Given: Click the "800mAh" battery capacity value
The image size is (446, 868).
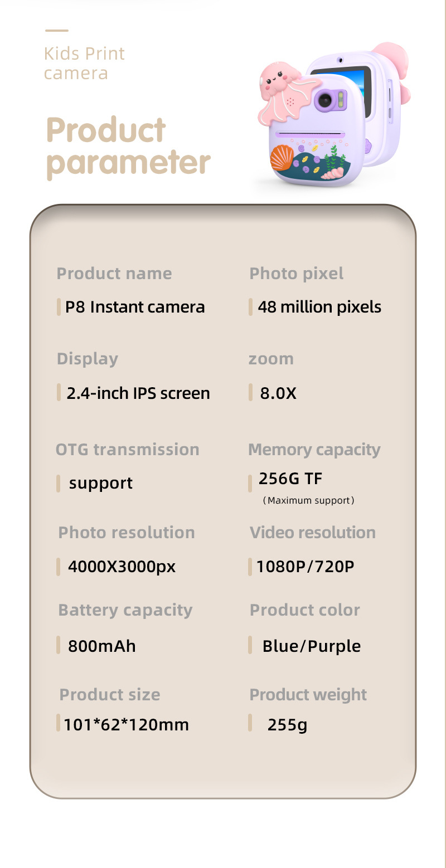Looking at the screenshot, I should pos(101,646).
